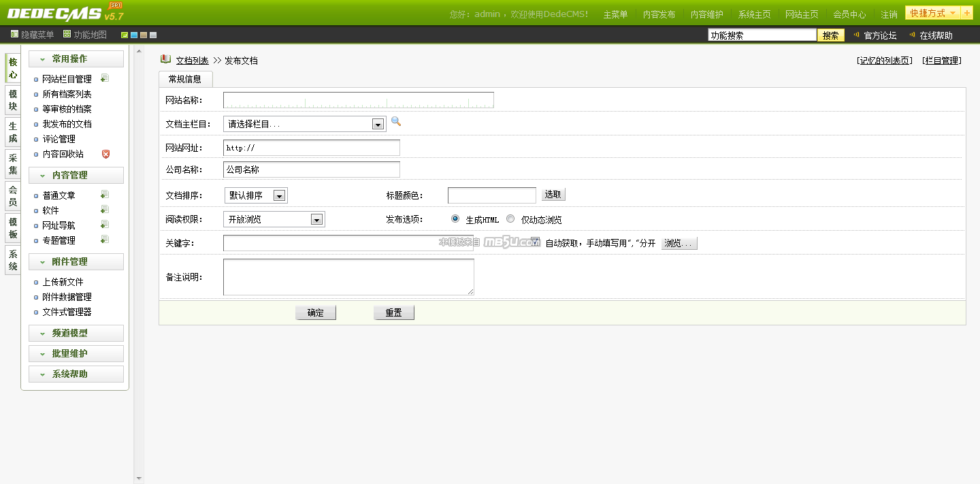Select the 生成HTML radio button
This screenshot has height=484, width=980.
pyautogui.click(x=455, y=219)
